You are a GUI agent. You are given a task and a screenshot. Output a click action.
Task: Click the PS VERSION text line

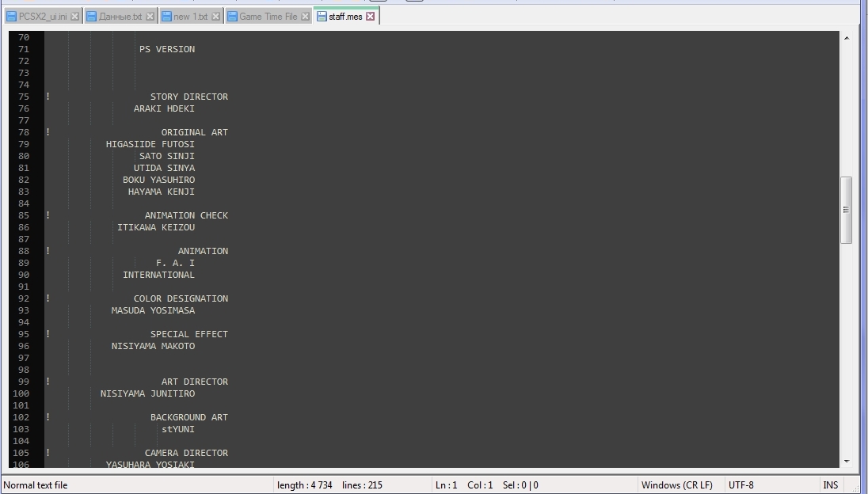tap(167, 49)
